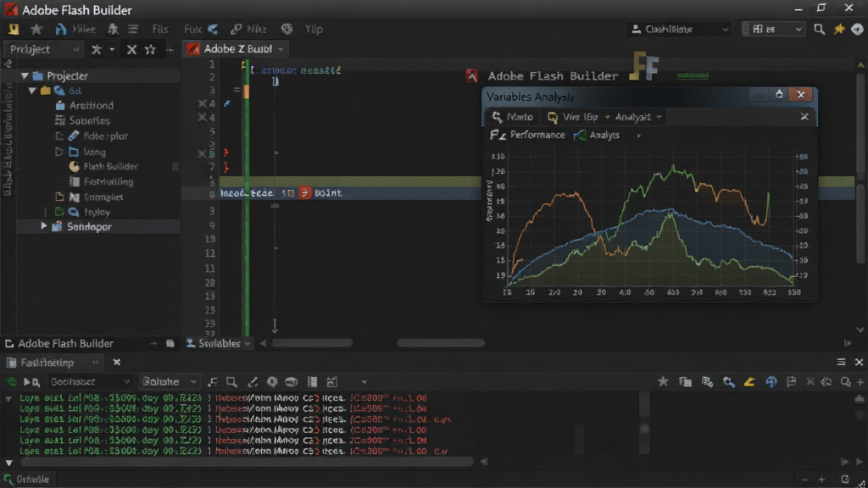
Task: Open the Yllp menu
Action: click(x=314, y=29)
